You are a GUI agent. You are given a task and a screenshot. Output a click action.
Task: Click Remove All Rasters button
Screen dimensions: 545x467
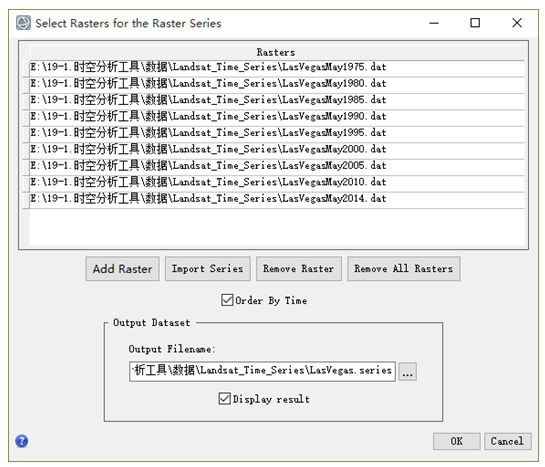point(404,269)
